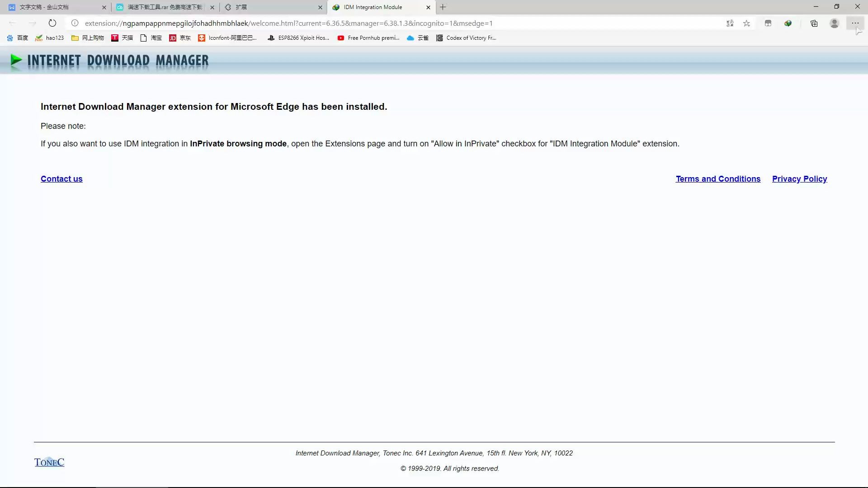The width and height of the screenshot is (868, 488).
Task: Open the 百度 bookmark
Action: [18, 38]
